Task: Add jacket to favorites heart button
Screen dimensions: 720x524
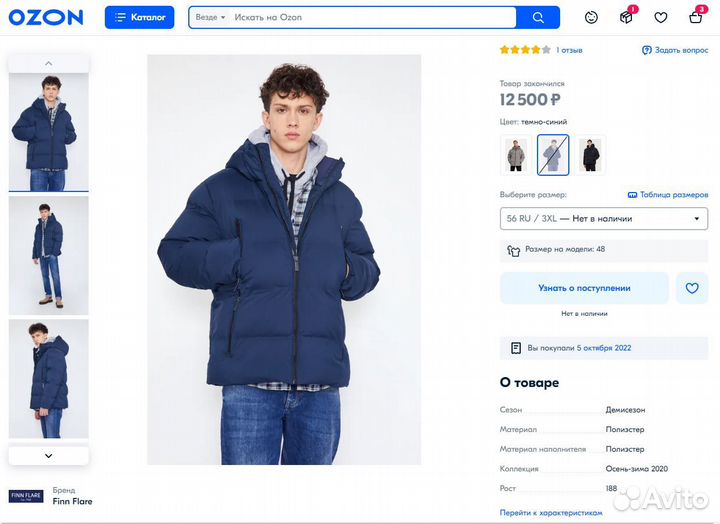Action: tap(692, 288)
